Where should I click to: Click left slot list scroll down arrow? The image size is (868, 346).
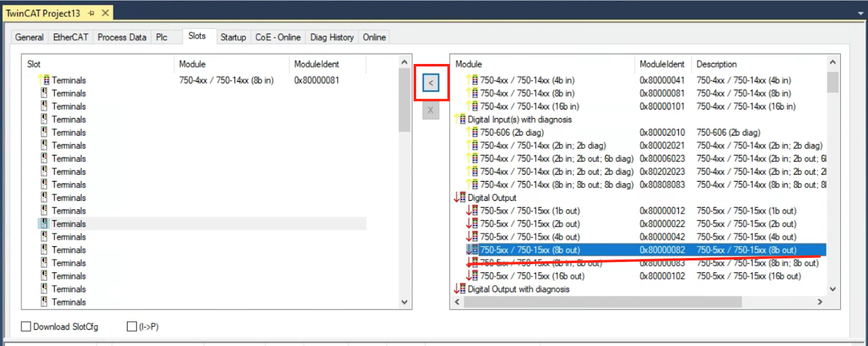405,302
